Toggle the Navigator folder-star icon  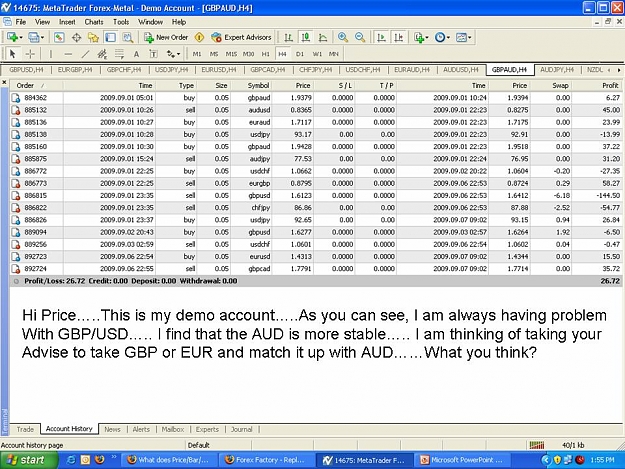93,37
